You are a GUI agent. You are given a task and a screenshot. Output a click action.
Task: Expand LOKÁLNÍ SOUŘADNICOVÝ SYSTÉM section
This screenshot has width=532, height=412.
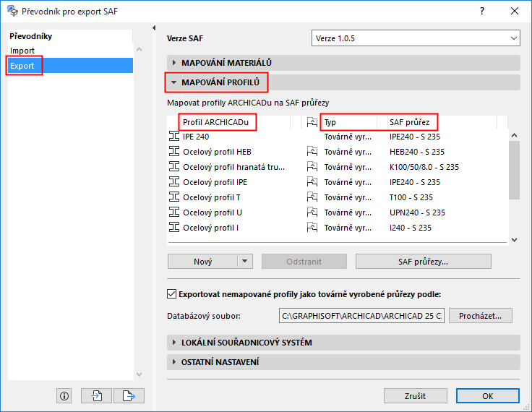(343, 343)
